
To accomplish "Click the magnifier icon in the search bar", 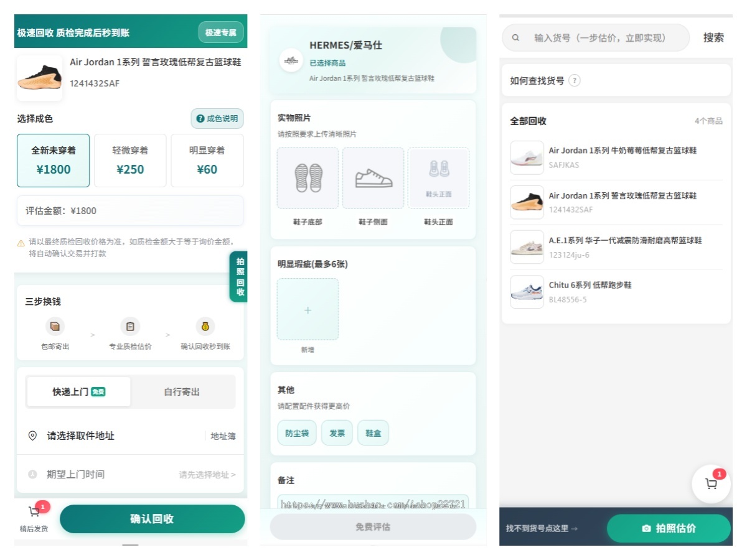I will click(515, 38).
